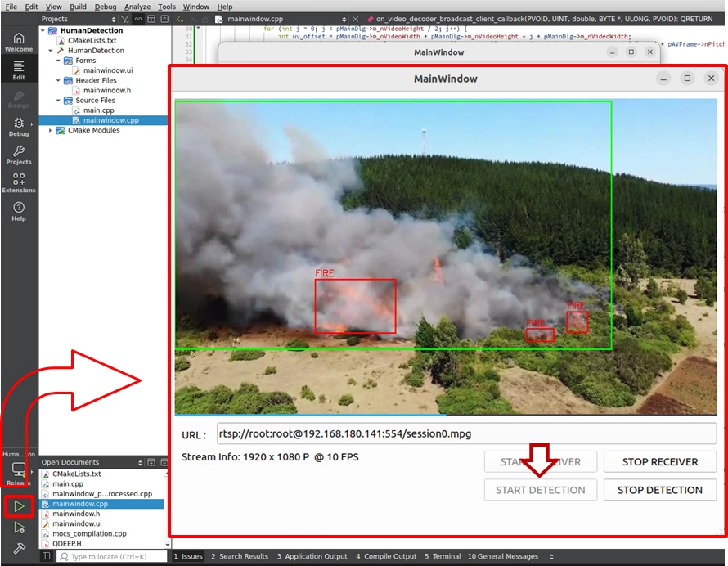Open Extensions mode in the sidebar
Viewport: 728px width, 566px height.
tap(19, 183)
